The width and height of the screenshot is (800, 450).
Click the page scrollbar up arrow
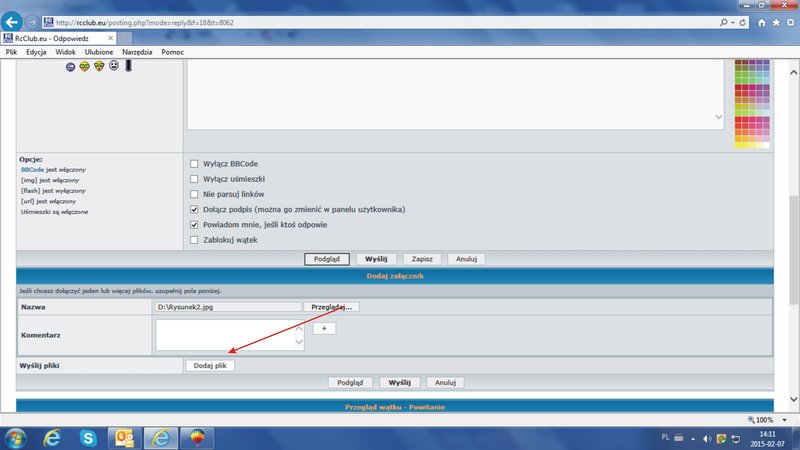793,72
